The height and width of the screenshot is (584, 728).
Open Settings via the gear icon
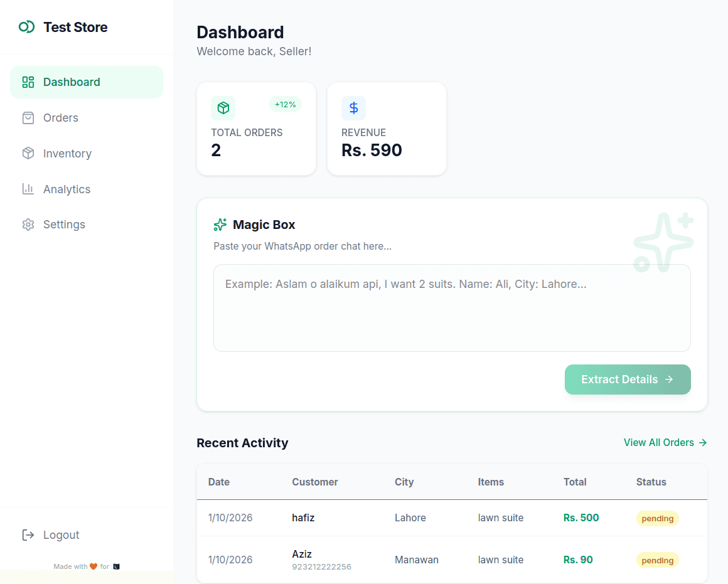tap(28, 224)
